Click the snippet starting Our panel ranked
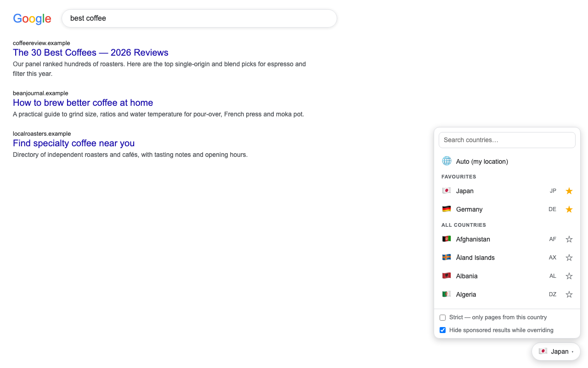588x368 pixels. pyautogui.click(x=159, y=69)
